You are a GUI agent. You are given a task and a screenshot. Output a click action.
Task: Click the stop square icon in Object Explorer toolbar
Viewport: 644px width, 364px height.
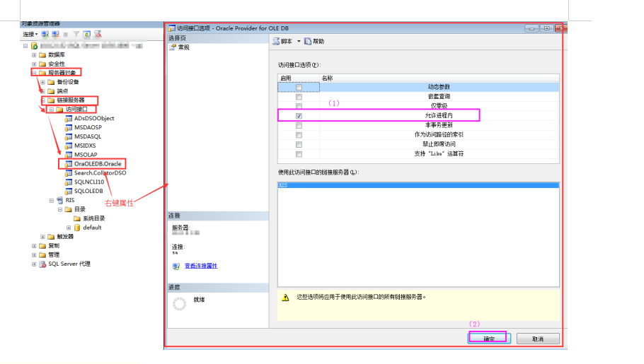pyautogui.click(x=66, y=34)
